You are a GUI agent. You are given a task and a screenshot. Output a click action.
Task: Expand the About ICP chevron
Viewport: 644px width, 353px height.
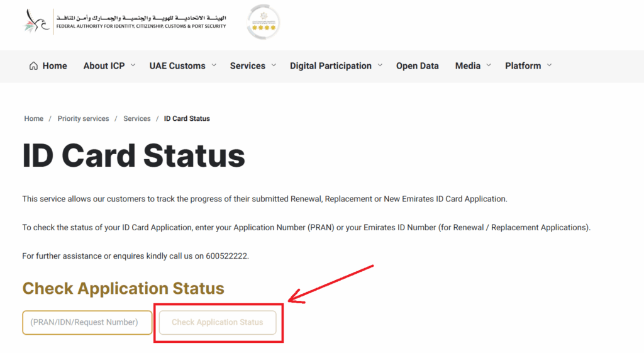point(133,65)
